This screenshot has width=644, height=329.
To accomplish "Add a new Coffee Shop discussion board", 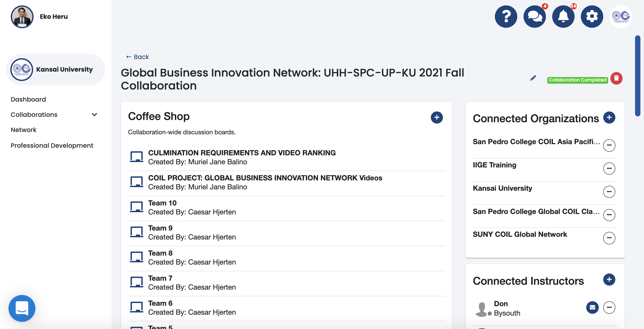I will click(x=436, y=117).
